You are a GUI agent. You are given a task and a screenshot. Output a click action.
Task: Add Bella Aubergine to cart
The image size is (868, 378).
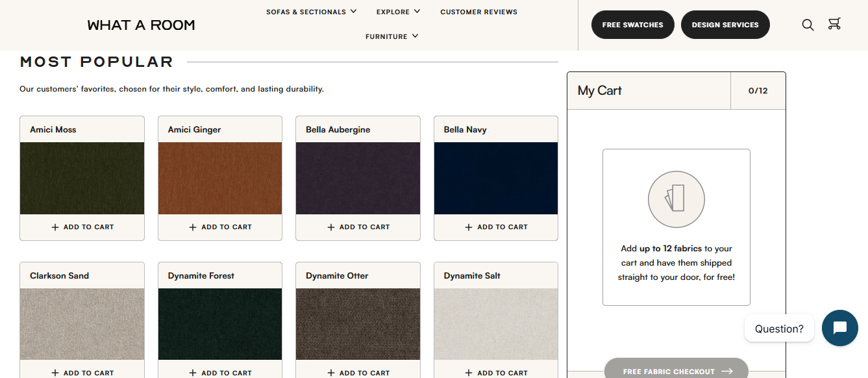pos(358,227)
